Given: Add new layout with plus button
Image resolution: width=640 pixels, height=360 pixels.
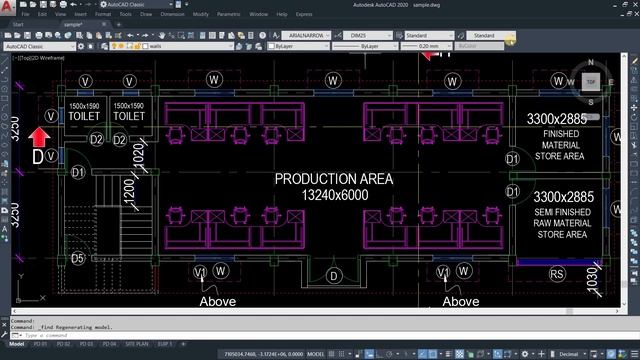Looking at the screenshot, I should [183, 344].
